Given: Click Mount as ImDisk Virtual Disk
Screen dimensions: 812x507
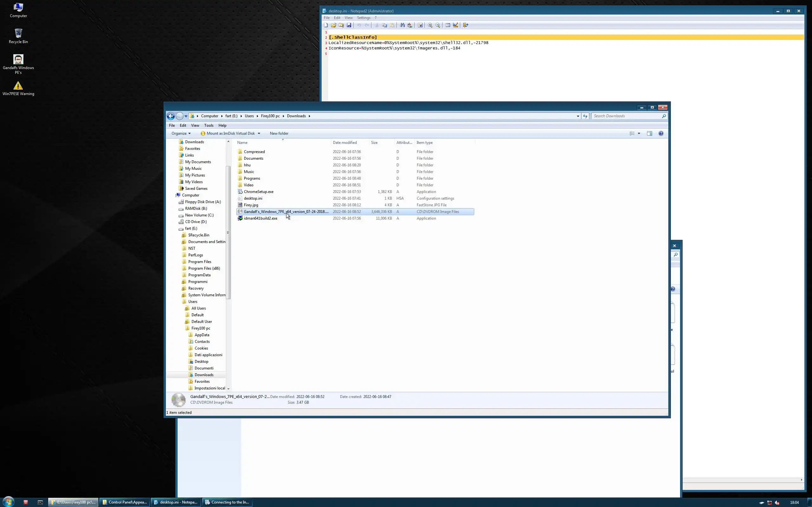Looking at the screenshot, I should point(231,133).
